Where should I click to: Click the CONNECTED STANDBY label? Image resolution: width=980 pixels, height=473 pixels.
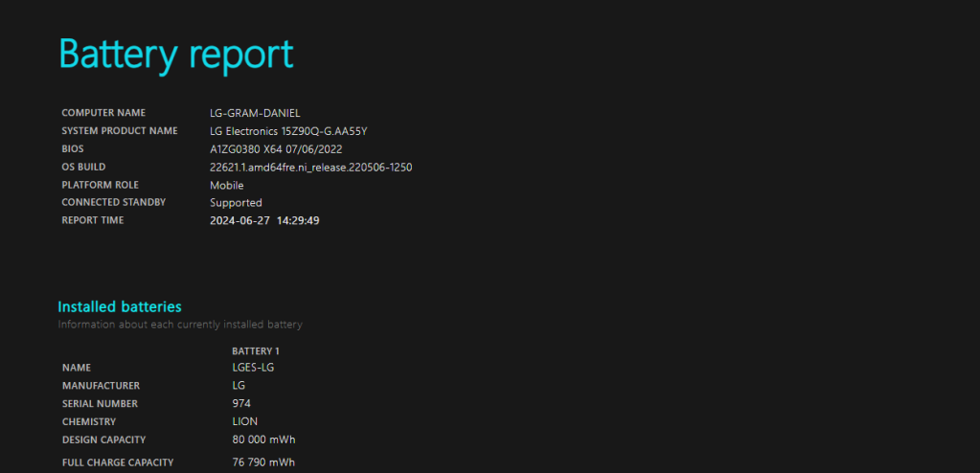click(x=114, y=203)
